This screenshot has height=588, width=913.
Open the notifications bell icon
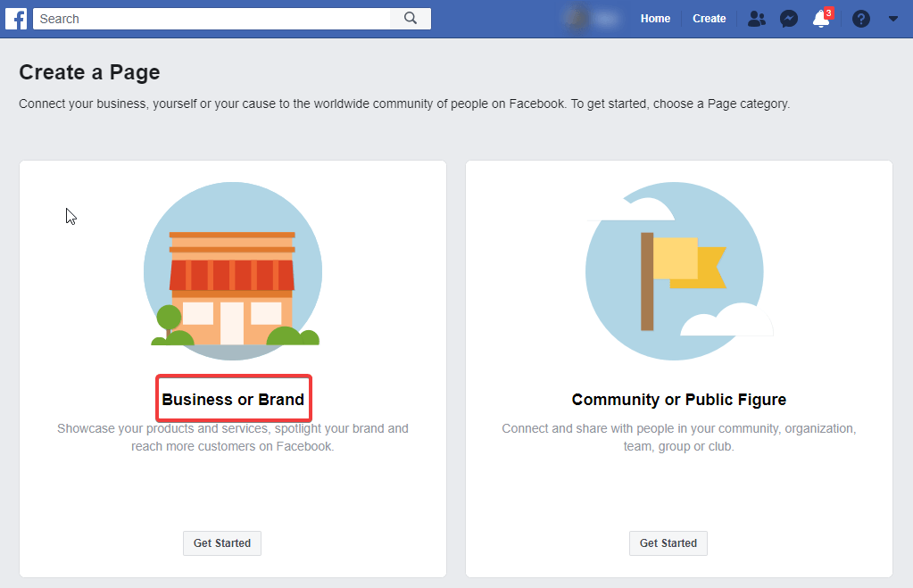coord(819,20)
